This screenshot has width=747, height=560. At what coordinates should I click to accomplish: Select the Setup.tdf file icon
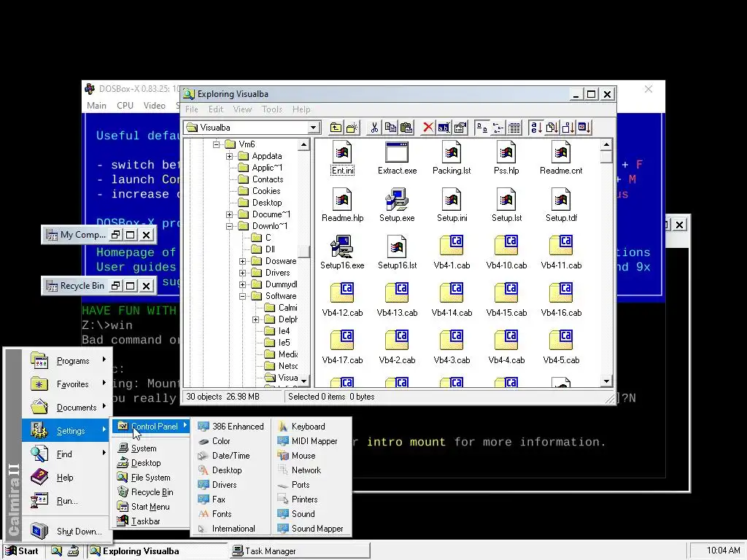pyautogui.click(x=561, y=200)
